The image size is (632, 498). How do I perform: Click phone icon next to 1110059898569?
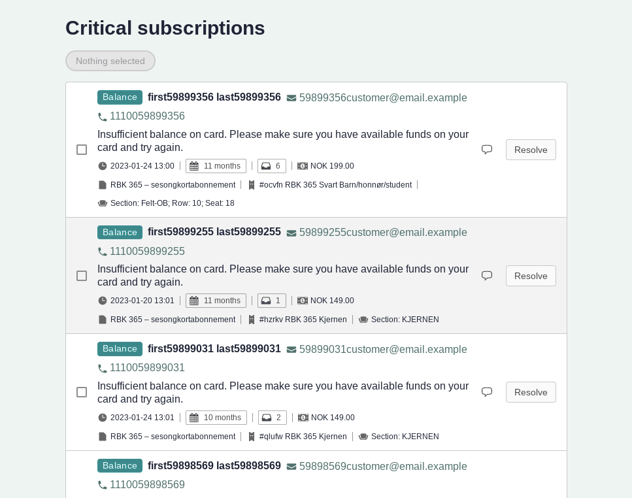(x=102, y=485)
